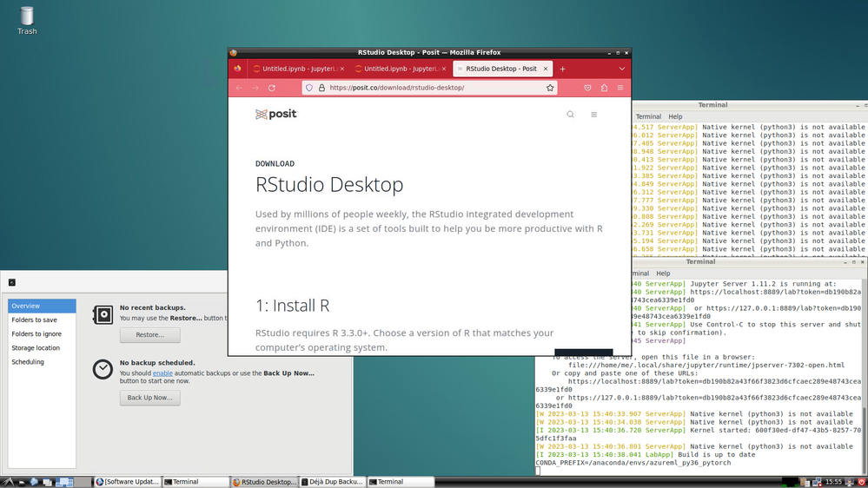
Task: Open the Firefox extensions icon
Action: click(604, 88)
